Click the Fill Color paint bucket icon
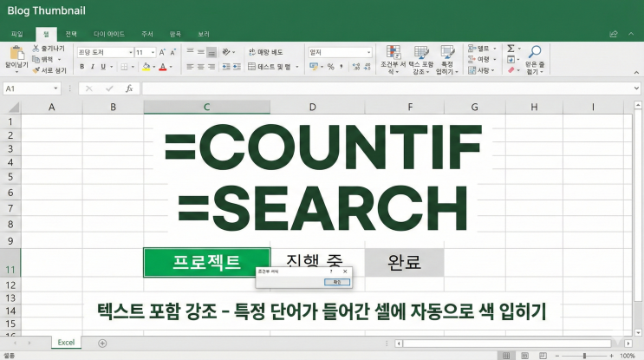The height and width of the screenshot is (360, 644). click(146, 67)
